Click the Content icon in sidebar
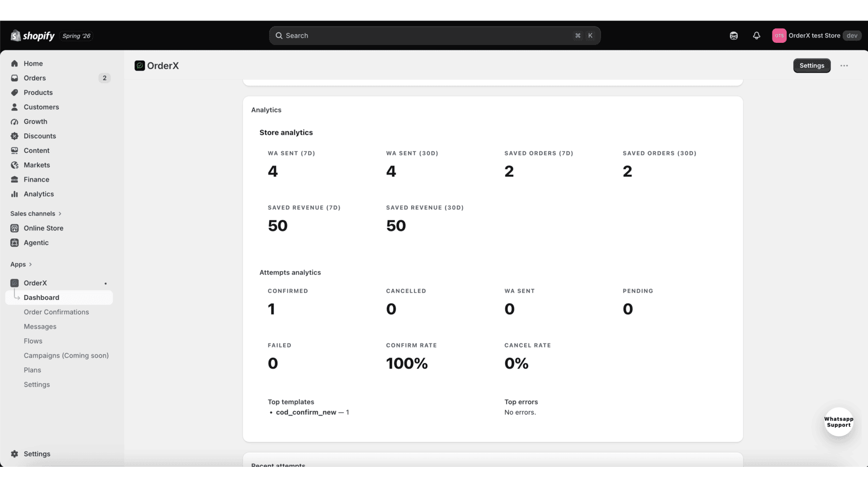 [x=15, y=151]
